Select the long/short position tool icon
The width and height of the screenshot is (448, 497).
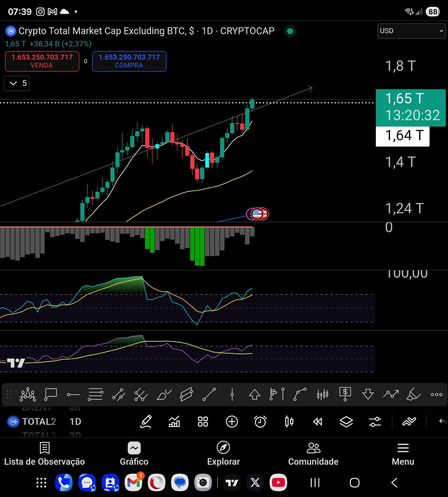(345, 394)
